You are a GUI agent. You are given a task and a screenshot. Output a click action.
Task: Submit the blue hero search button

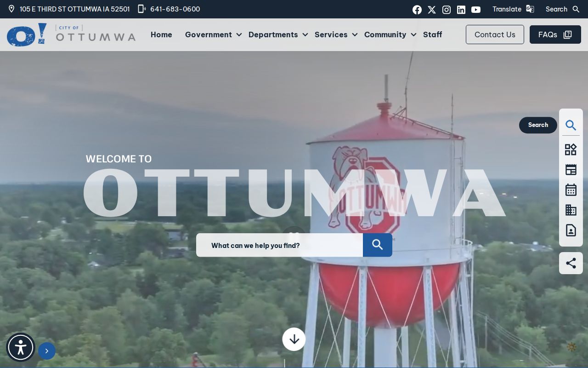(x=378, y=245)
